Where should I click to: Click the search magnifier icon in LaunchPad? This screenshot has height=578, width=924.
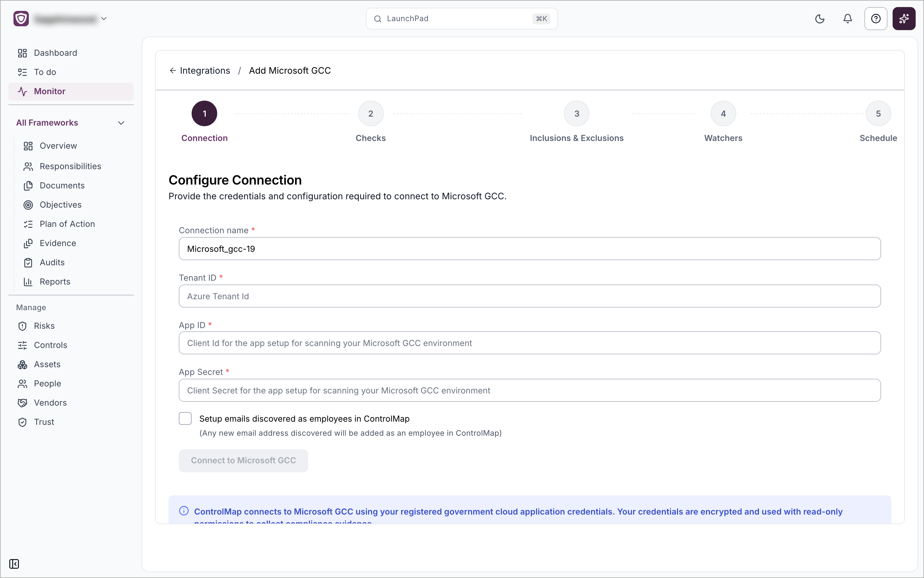pos(377,19)
